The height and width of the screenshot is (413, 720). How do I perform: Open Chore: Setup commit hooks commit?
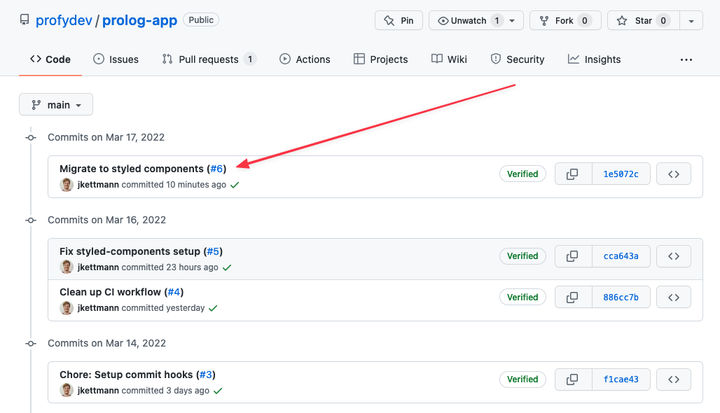tap(126, 374)
